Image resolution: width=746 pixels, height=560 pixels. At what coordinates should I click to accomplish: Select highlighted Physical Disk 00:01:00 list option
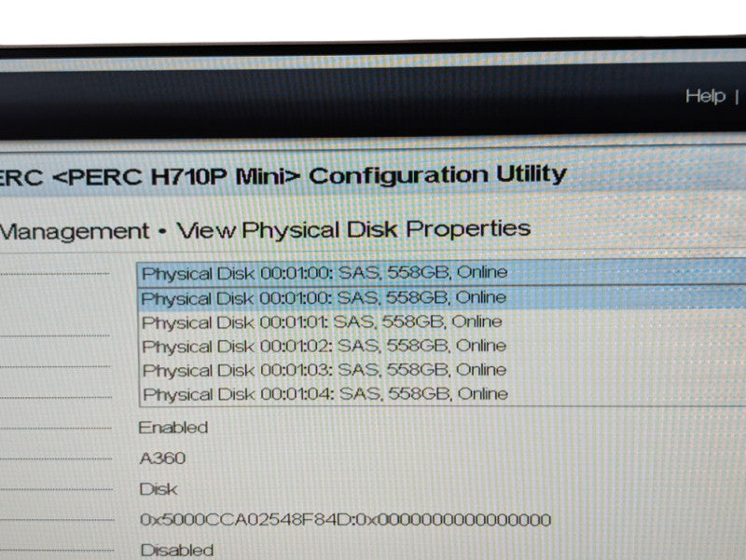442,298
